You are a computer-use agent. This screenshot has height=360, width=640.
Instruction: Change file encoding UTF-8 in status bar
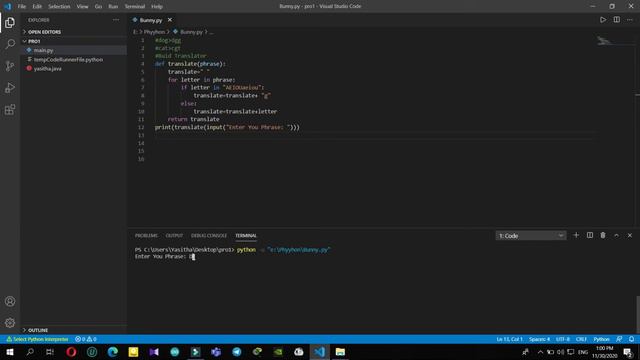tap(563, 339)
